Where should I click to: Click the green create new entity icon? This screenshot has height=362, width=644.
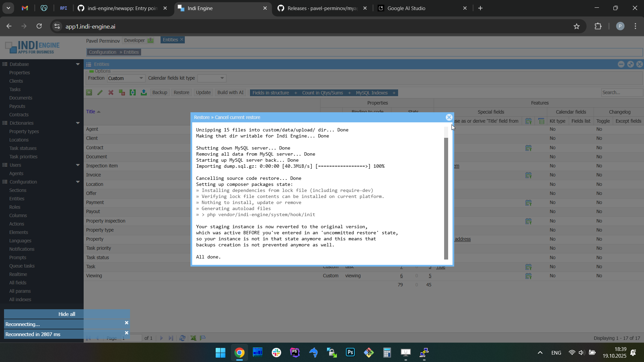pos(89,93)
